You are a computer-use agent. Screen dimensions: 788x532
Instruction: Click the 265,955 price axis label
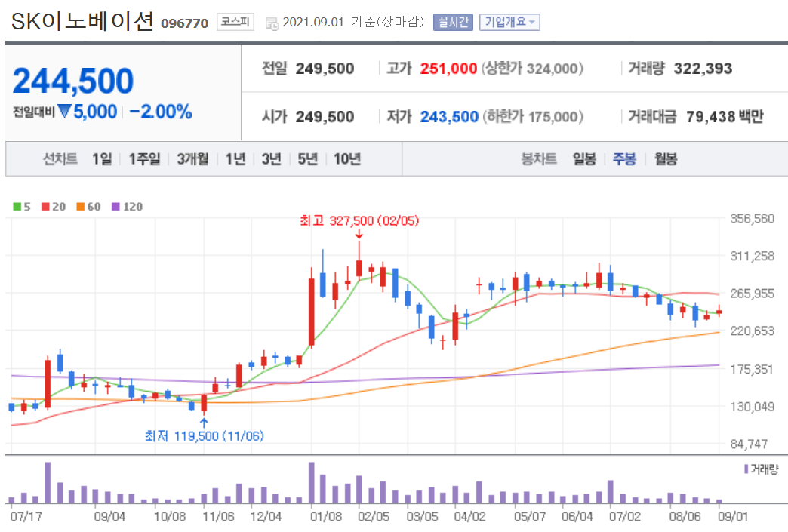[x=753, y=293]
